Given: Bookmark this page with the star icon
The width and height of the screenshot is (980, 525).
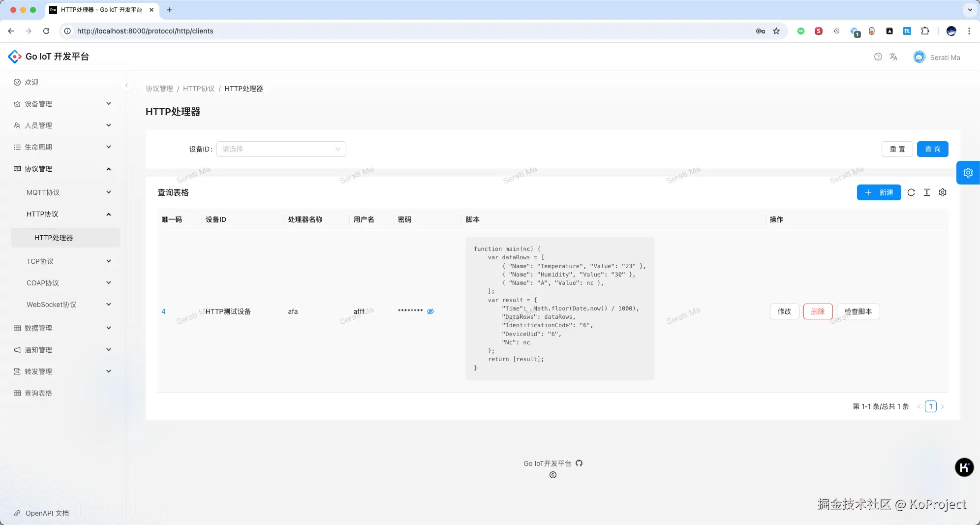Looking at the screenshot, I should pyautogui.click(x=776, y=31).
